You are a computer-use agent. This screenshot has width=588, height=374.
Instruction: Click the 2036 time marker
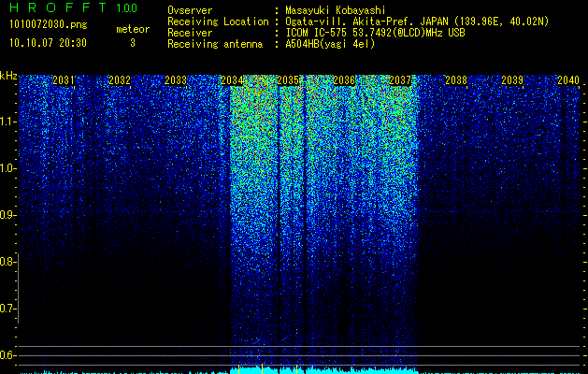click(x=344, y=80)
